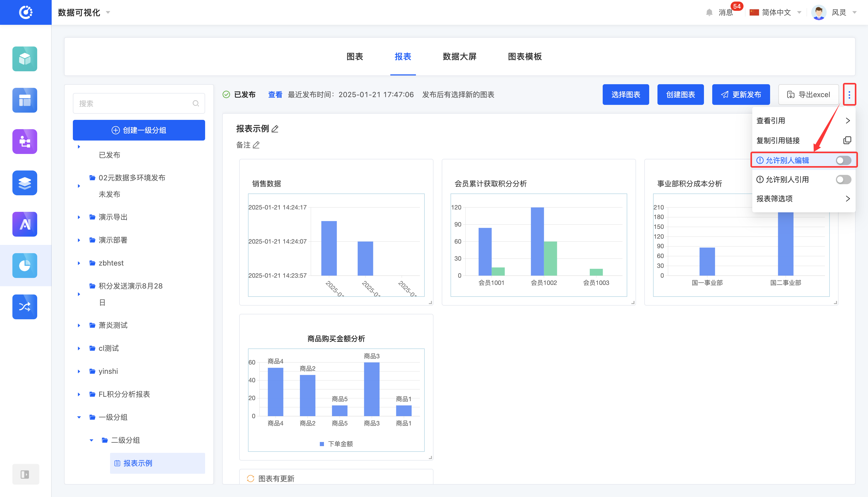Screen dimensions: 868x497
Task: Click the 查看 link beside 已发布
Action: 275,95
